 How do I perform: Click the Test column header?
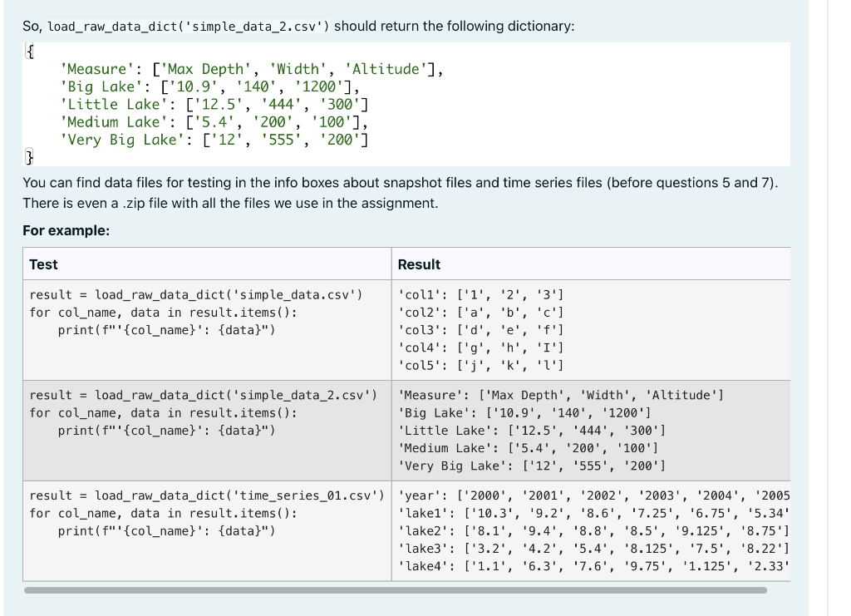coord(43,264)
